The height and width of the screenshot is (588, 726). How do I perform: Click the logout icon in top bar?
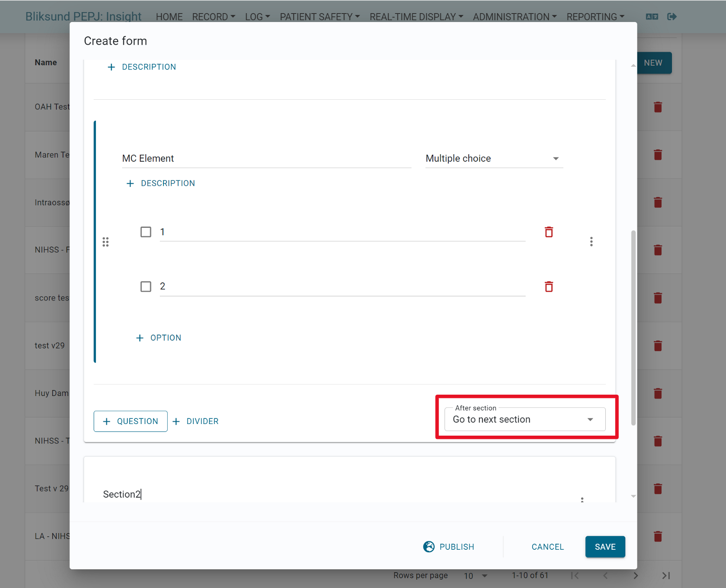(x=672, y=17)
